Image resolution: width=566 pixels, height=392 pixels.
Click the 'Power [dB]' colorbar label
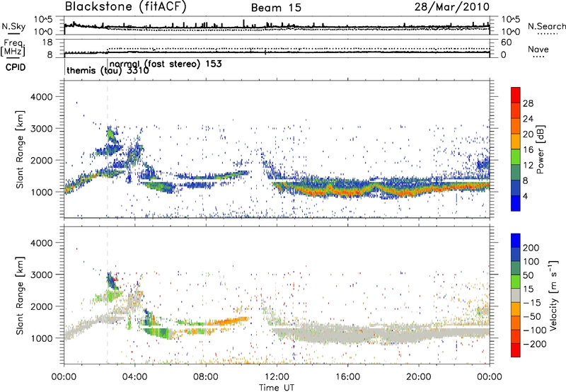click(x=540, y=149)
